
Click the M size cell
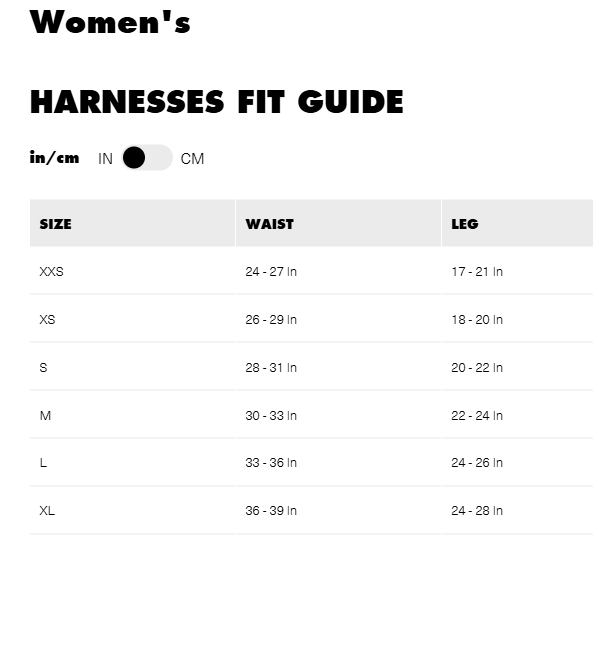click(132, 414)
